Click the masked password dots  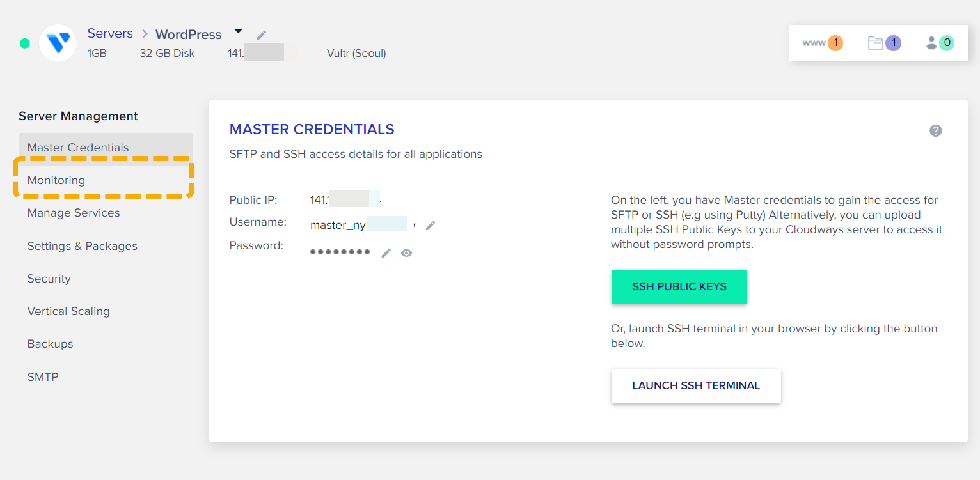pos(340,252)
